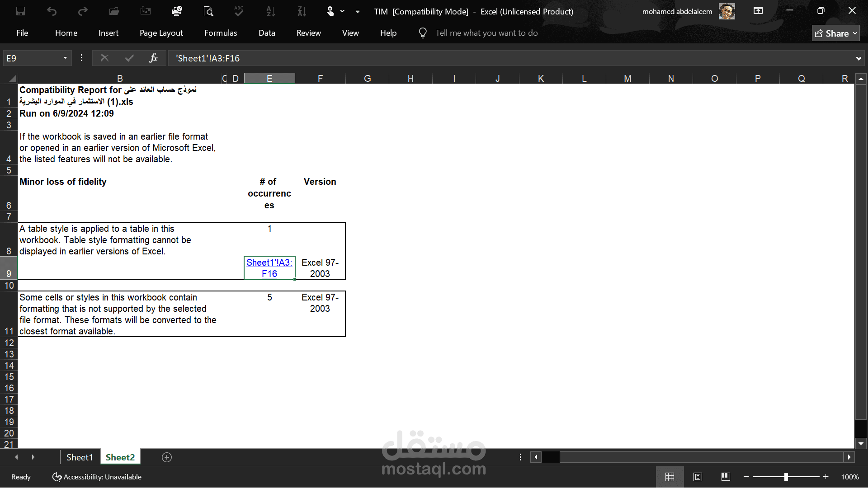Select column F header
Viewport: 868px width, 488px height.
(x=320, y=79)
